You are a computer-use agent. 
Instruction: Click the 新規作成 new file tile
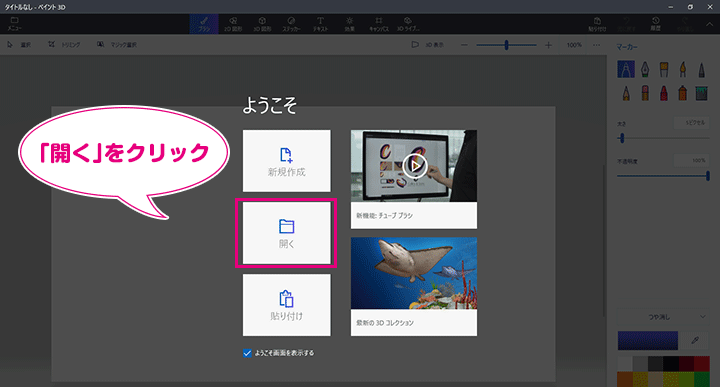(x=287, y=161)
